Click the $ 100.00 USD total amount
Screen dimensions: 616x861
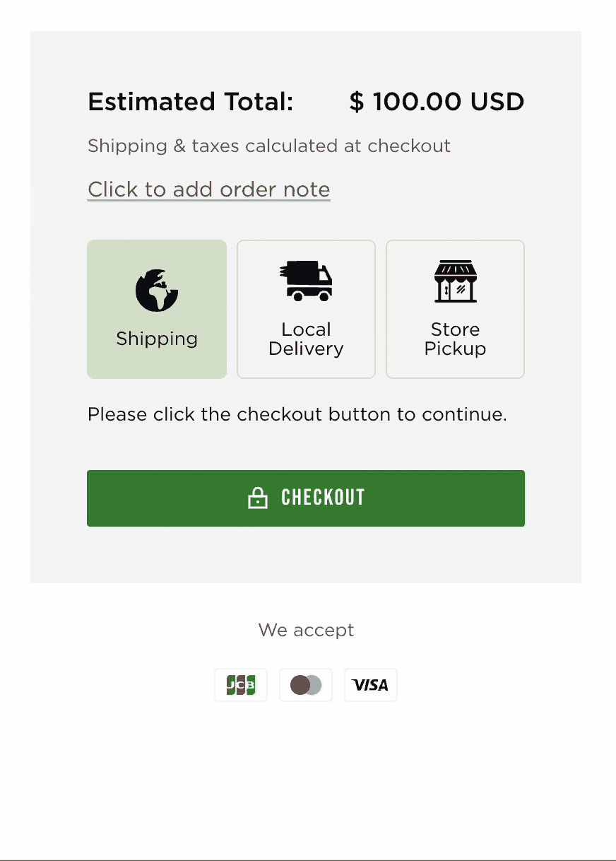437,102
